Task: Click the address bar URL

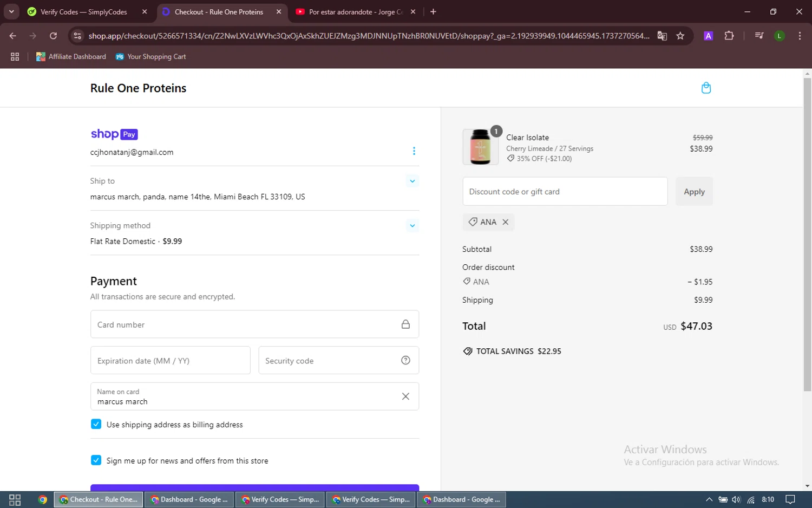Action: click(369, 36)
